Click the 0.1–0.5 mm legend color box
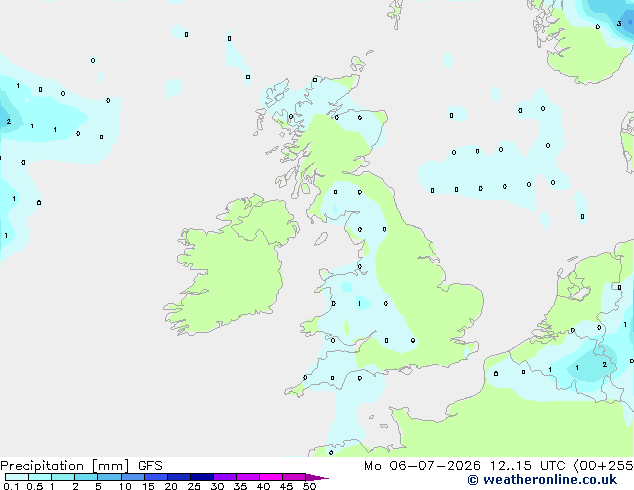 pyautogui.click(x=17, y=477)
